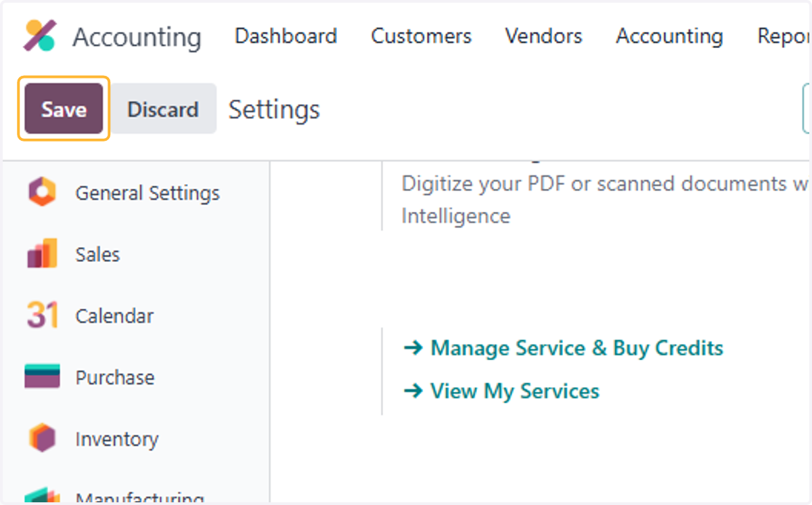Open the Customers menu
This screenshot has width=812, height=505.
[x=421, y=36]
